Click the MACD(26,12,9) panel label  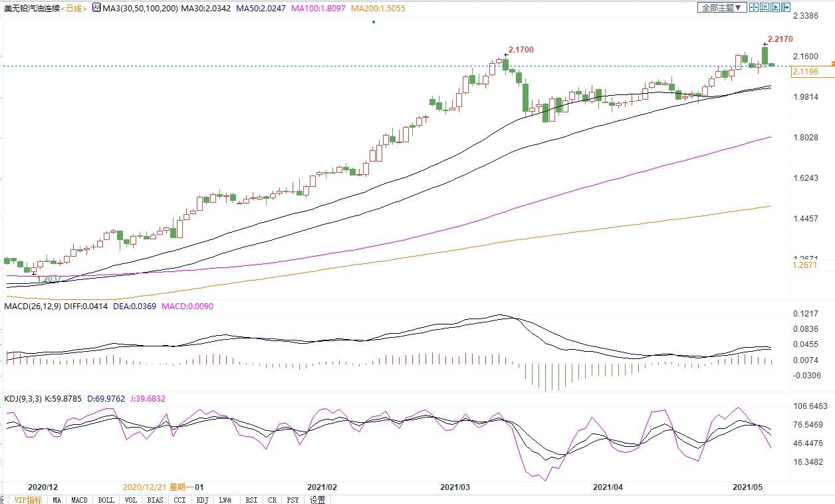(x=31, y=307)
